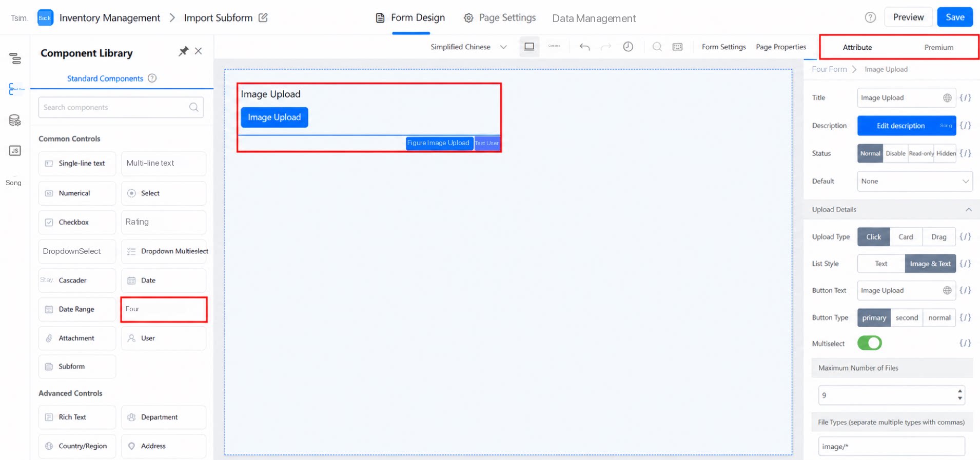This screenshot has height=460, width=980.
Task: Open the JS panel in sidebar
Action: click(15, 151)
